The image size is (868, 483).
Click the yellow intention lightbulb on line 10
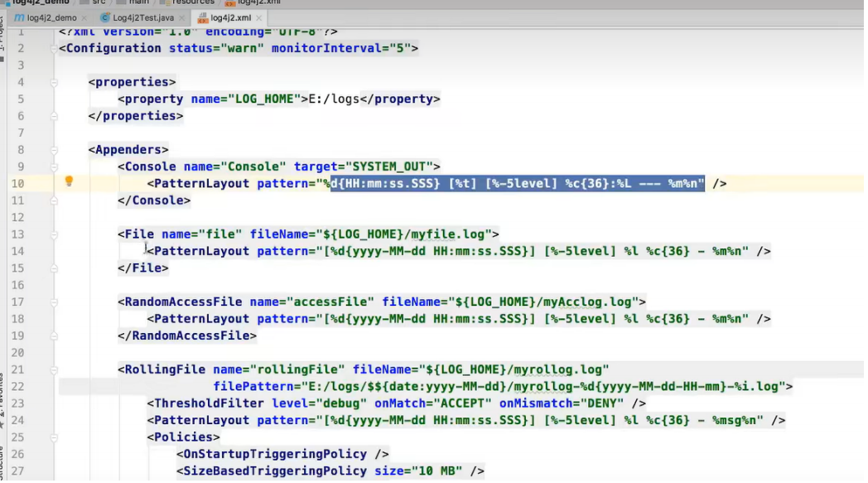click(x=69, y=181)
